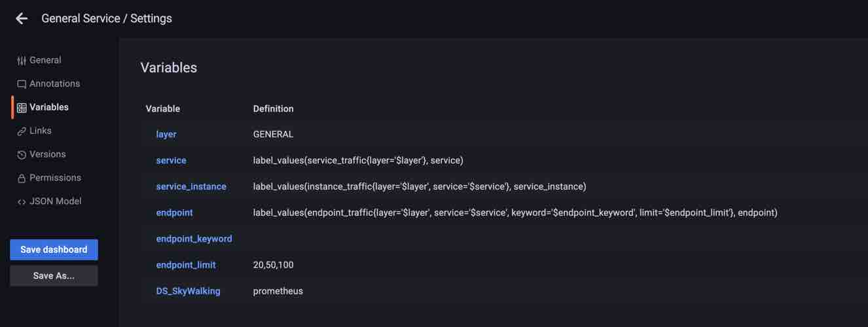Click the Versions history icon
Viewport: 868px width, 327px height.
pos(22,155)
